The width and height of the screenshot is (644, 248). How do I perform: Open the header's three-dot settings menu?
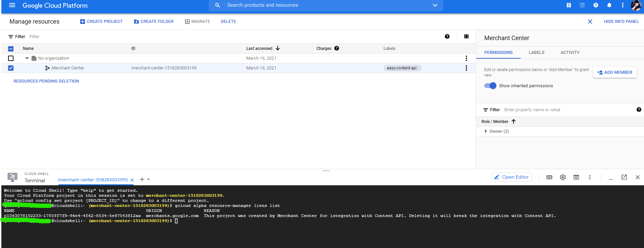(x=623, y=5)
